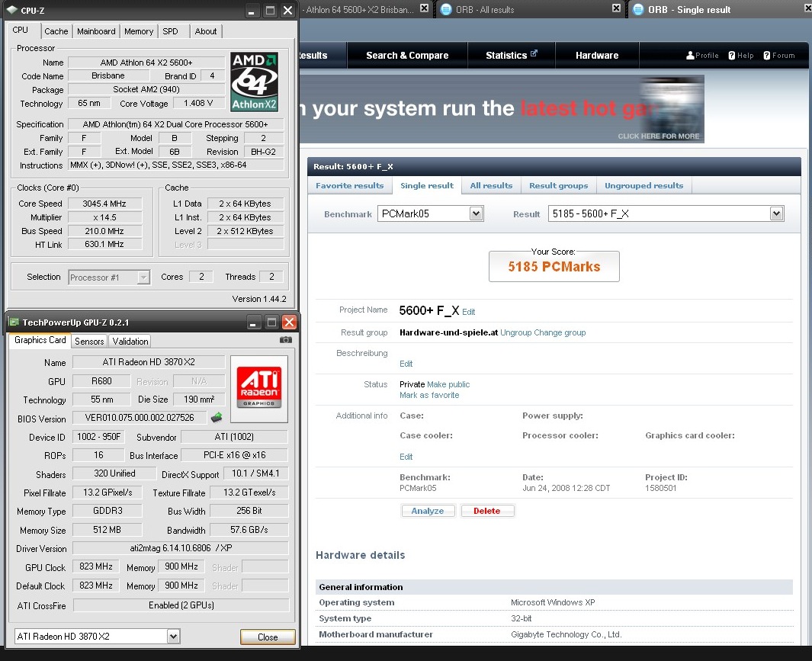Screen dimensions: 812x661
Task: Open the Statistics menu in the ORB navigation
Action: pyautogui.click(x=511, y=55)
